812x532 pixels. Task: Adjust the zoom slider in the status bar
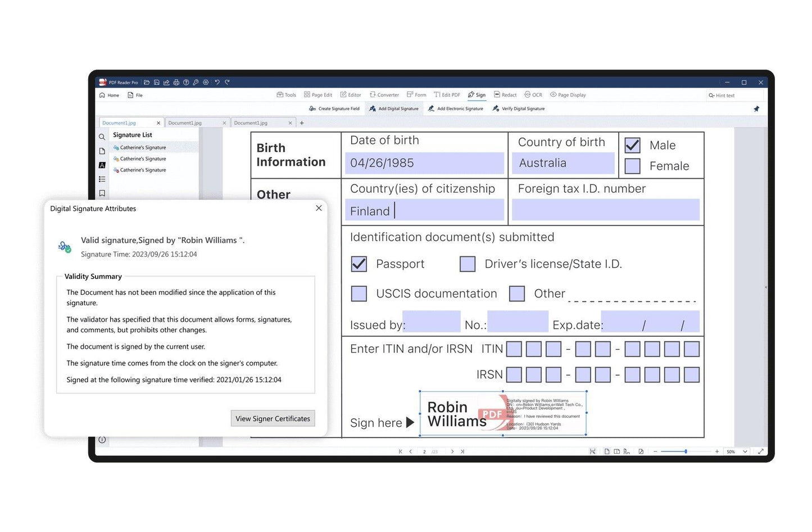click(686, 451)
